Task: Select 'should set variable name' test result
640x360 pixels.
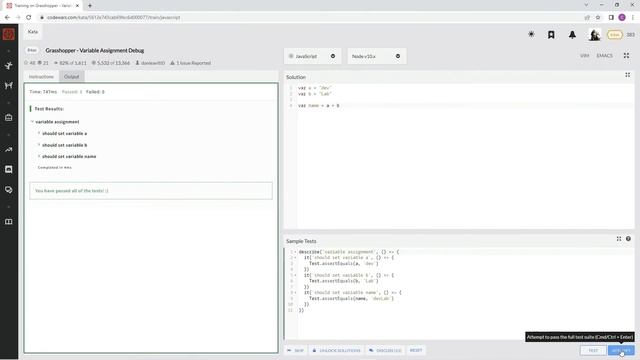Action: tap(69, 156)
